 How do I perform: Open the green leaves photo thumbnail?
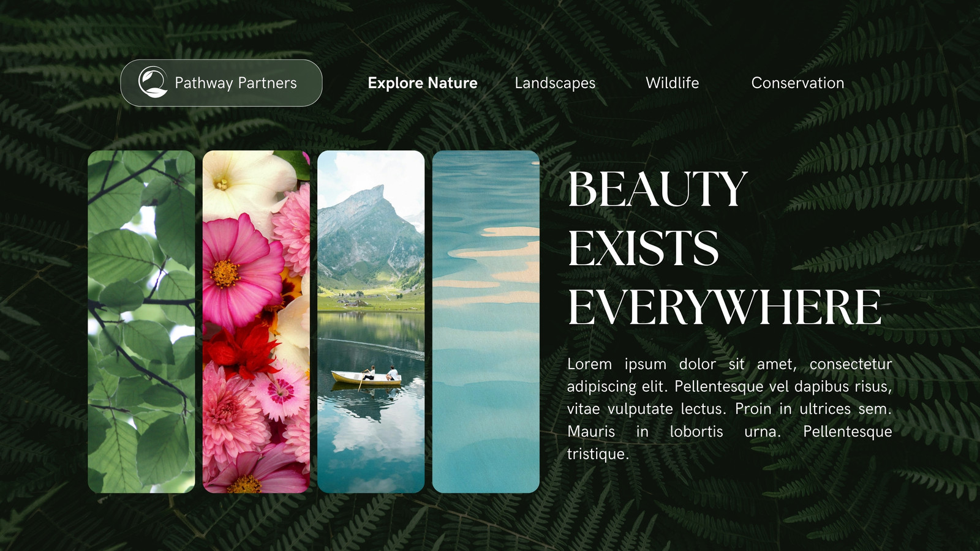[141, 321]
